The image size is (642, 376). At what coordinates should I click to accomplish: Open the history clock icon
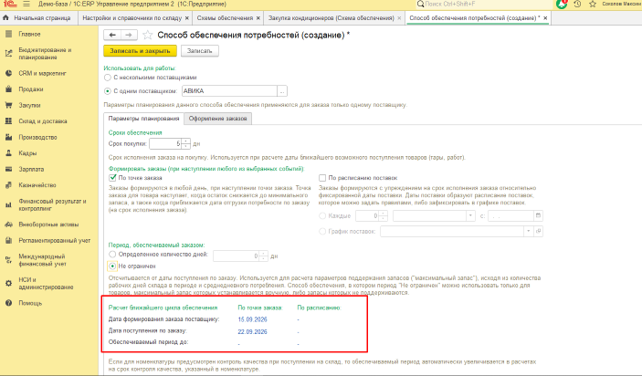pyautogui.click(x=577, y=4)
